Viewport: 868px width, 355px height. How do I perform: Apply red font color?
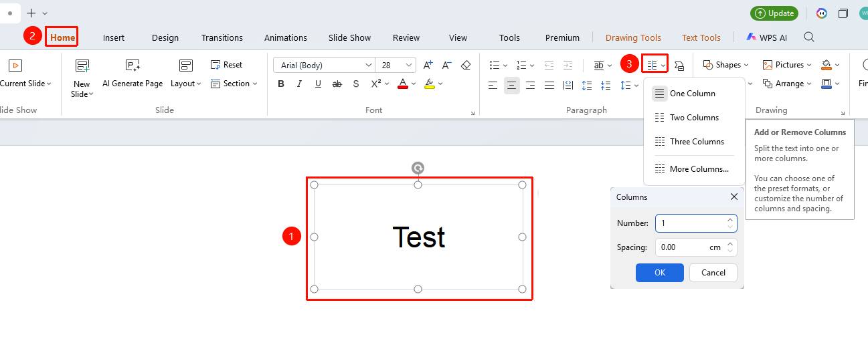pyautogui.click(x=403, y=84)
